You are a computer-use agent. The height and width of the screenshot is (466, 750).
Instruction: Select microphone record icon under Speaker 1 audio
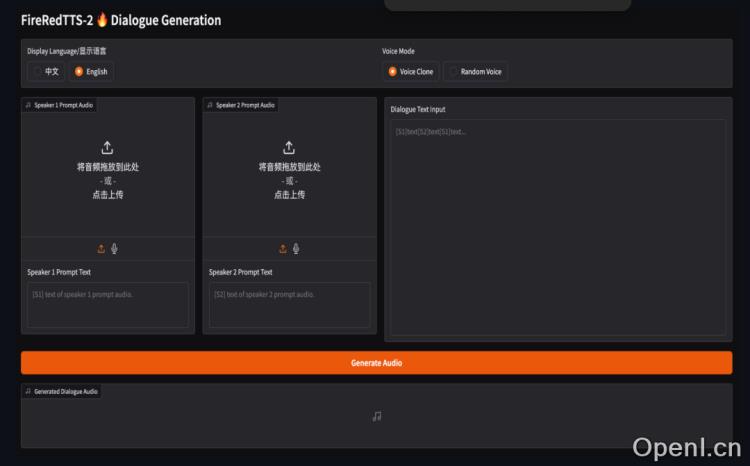[114, 249]
